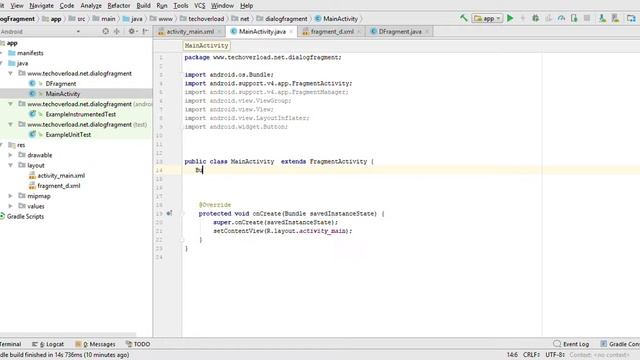The height and width of the screenshot is (360, 640).
Task: Close the fragment_d.xml tab
Action: pos(359,31)
